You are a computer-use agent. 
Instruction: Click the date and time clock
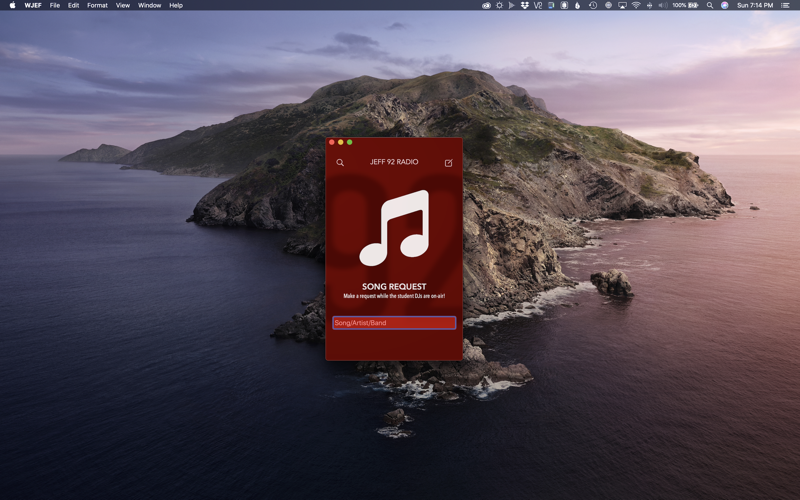(754, 5)
